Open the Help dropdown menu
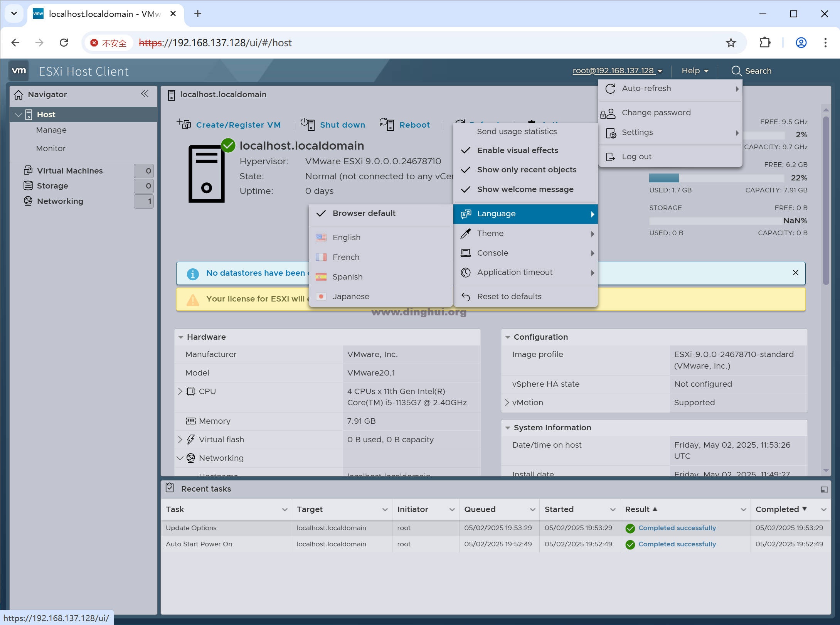The image size is (840, 625). pos(695,71)
